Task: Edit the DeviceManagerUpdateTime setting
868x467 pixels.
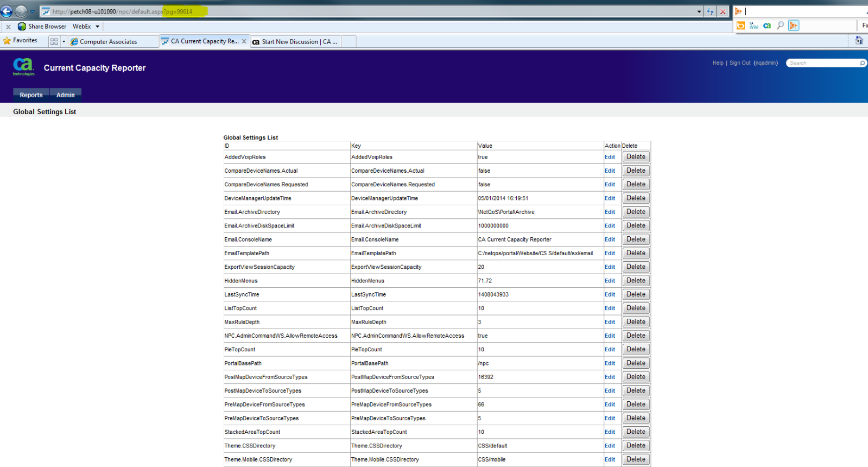Action: tap(610, 198)
